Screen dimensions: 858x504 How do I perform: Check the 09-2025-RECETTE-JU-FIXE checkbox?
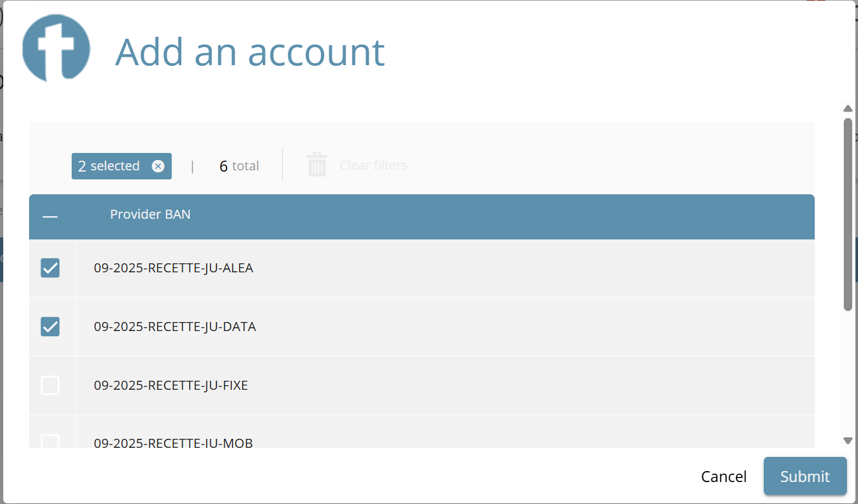[50, 385]
